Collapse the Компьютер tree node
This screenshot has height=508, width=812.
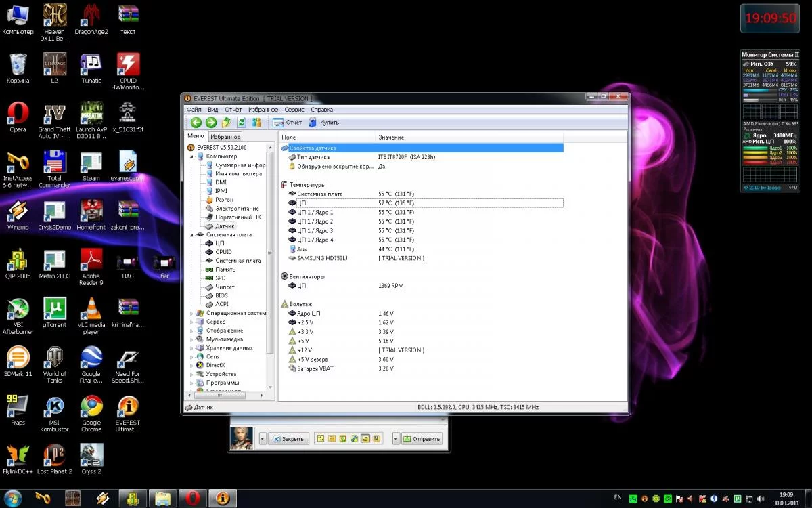click(x=192, y=156)
